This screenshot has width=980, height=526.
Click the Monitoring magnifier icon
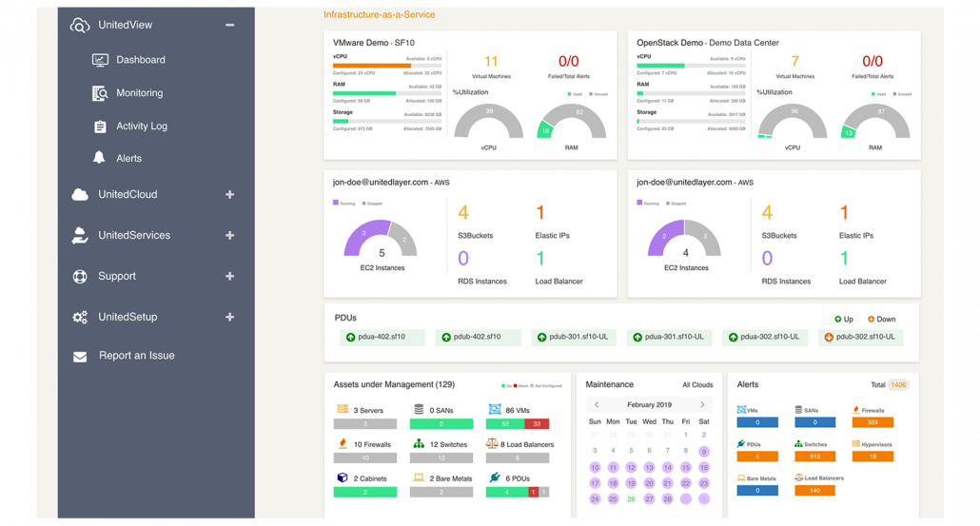pyautogui.click(x=100, y=93)
